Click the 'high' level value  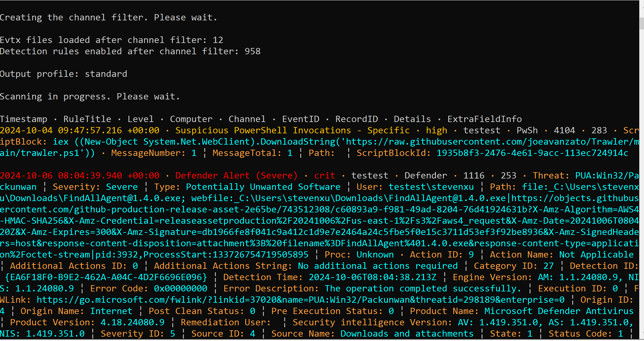436,131
